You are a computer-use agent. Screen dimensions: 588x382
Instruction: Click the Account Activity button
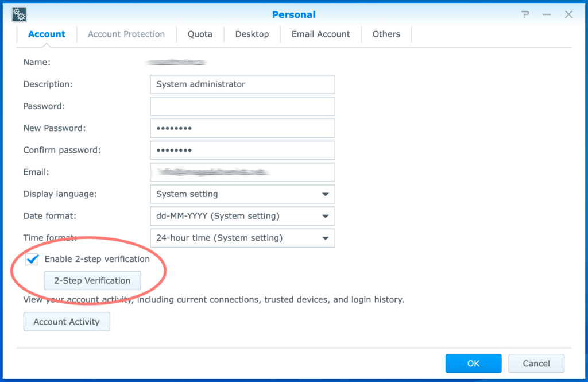(x=66, y=322)
